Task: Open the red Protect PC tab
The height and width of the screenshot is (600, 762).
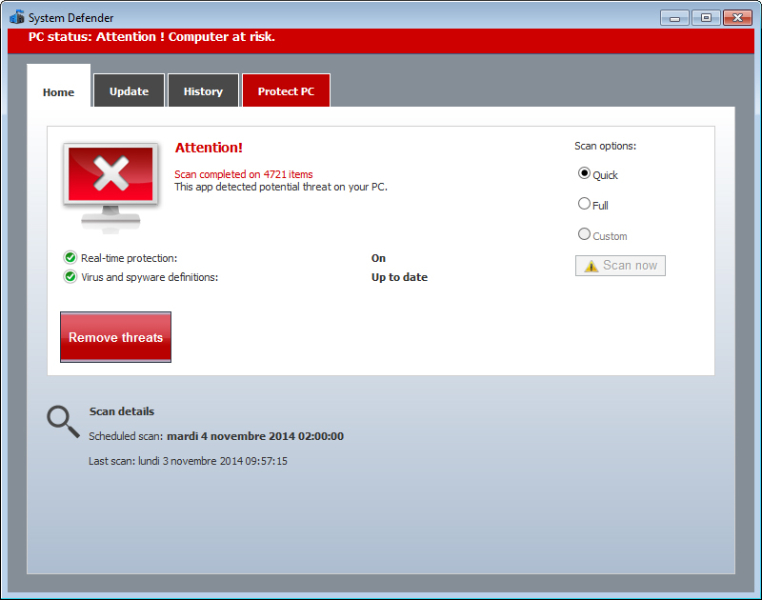Action: pyautogui.click(x=286, y=91)
